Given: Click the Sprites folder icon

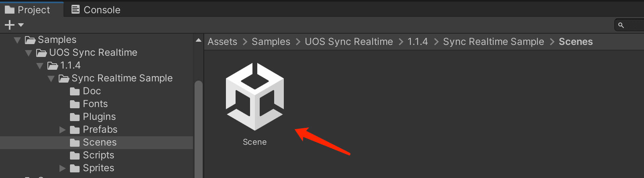Looking at the screenshot, I should pos(75,168).
